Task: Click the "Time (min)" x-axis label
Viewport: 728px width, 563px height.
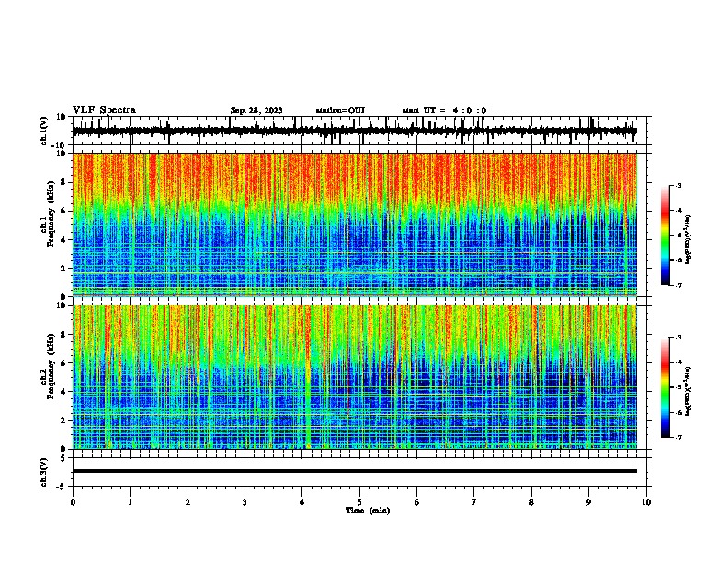Action: pos(368,511)
